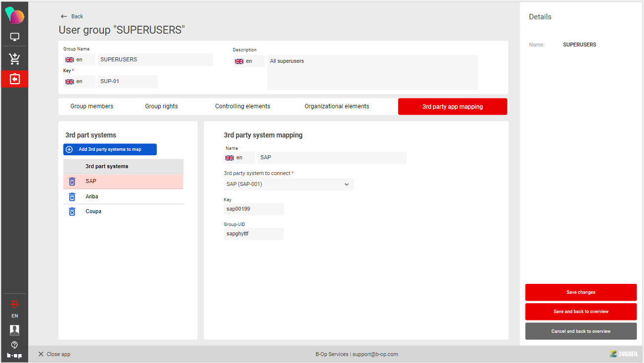Delete the Ariba system mapping

click(x=72, y=197)
